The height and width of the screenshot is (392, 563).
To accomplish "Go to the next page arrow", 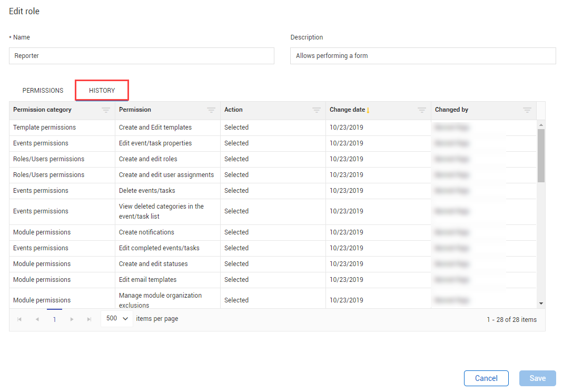I will [72, 319].
